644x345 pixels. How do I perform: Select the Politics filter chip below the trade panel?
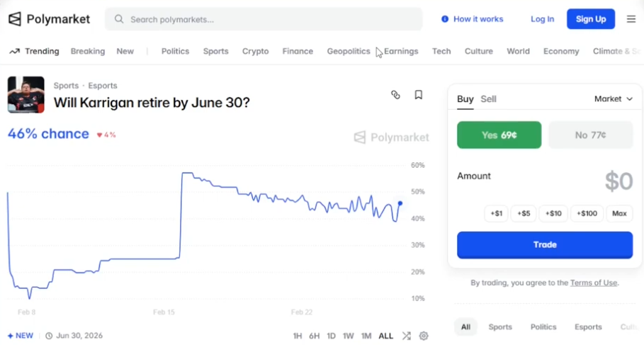click(543, 327)
